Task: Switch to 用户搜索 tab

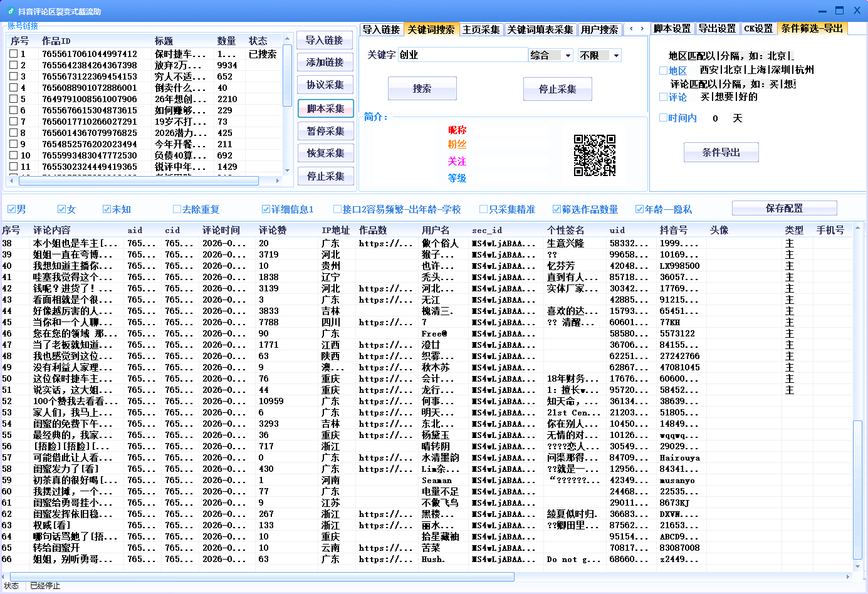Action: click(599, 29)
